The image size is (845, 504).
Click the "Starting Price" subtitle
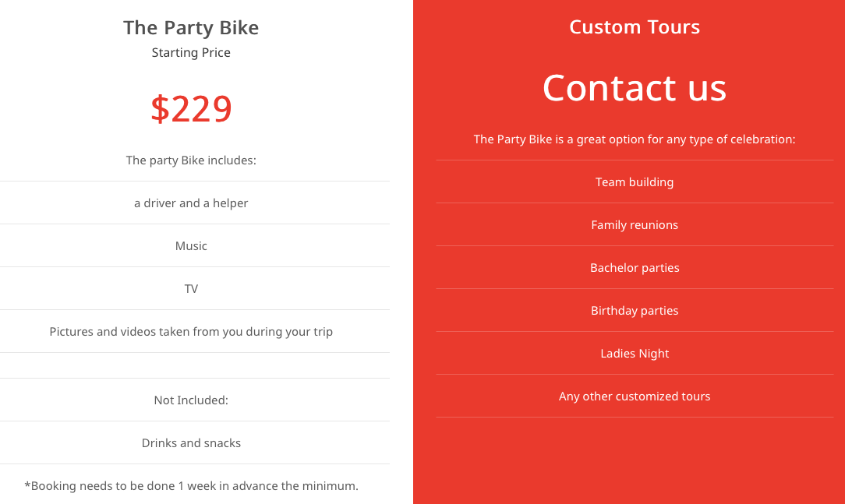click(x=191, y=52)
